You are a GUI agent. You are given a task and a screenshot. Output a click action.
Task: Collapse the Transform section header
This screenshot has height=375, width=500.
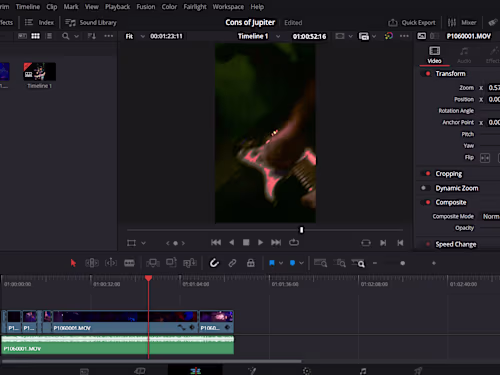[x=450, y=74]
